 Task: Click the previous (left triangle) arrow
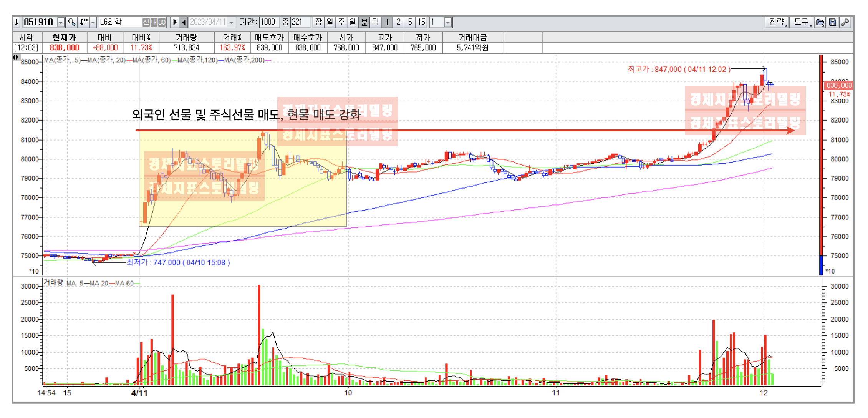[184, 22]
